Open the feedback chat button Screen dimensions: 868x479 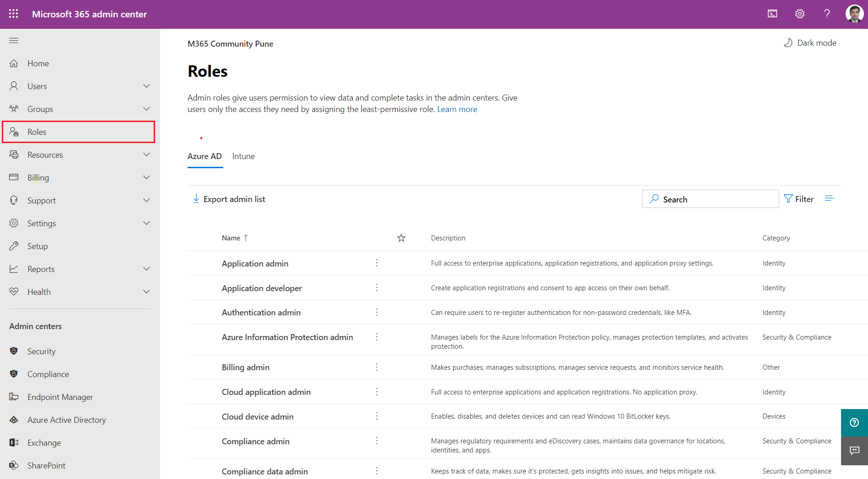coord(854,451)
